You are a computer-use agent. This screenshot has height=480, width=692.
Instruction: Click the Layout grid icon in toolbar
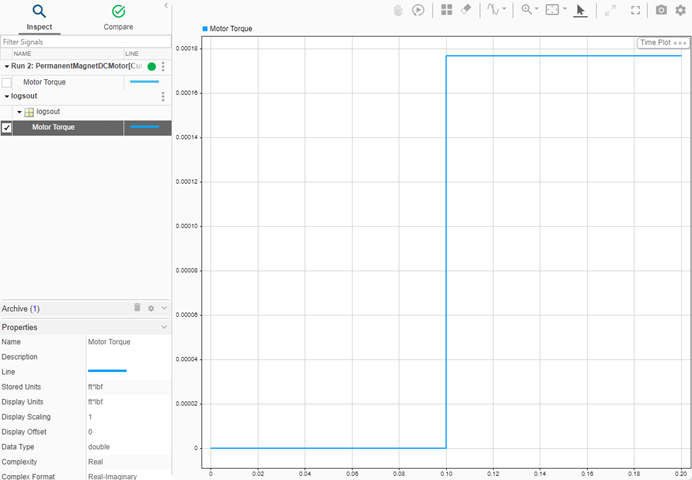(447, 10)
